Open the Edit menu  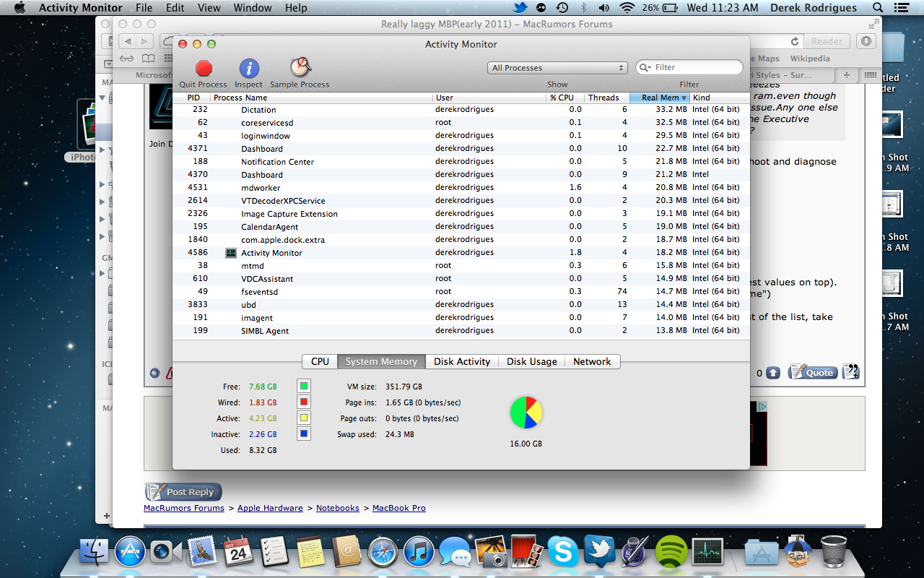tap(175, 8)
